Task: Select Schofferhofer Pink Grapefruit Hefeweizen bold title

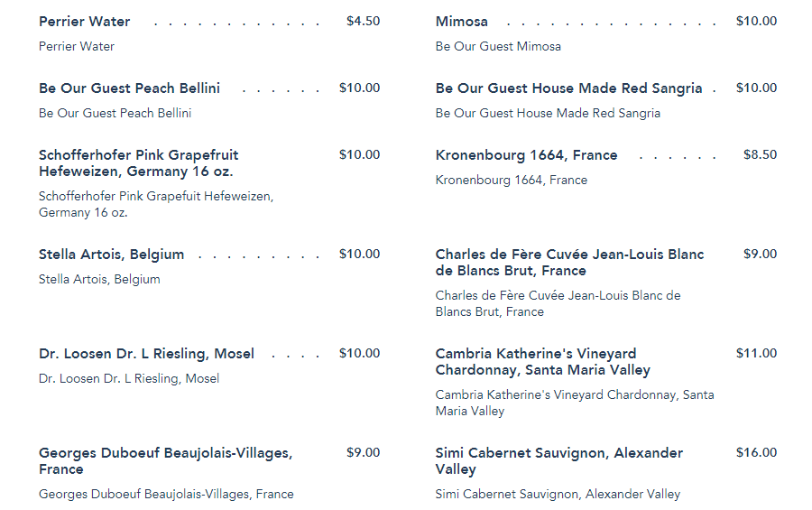Action: (138, 163)
